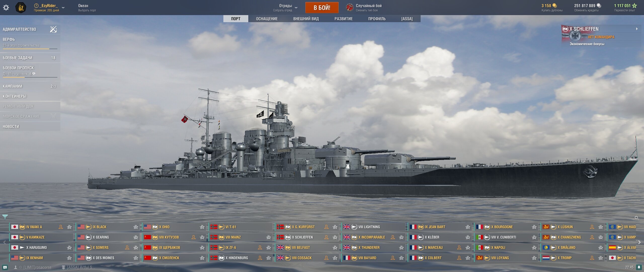Switch to the ПРОФИЛЬ tab
Screen dimensions: 644x272
(377, 19)
